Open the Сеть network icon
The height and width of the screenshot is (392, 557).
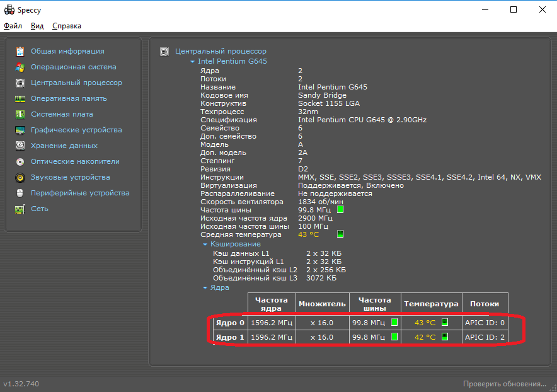coord(20,209)
